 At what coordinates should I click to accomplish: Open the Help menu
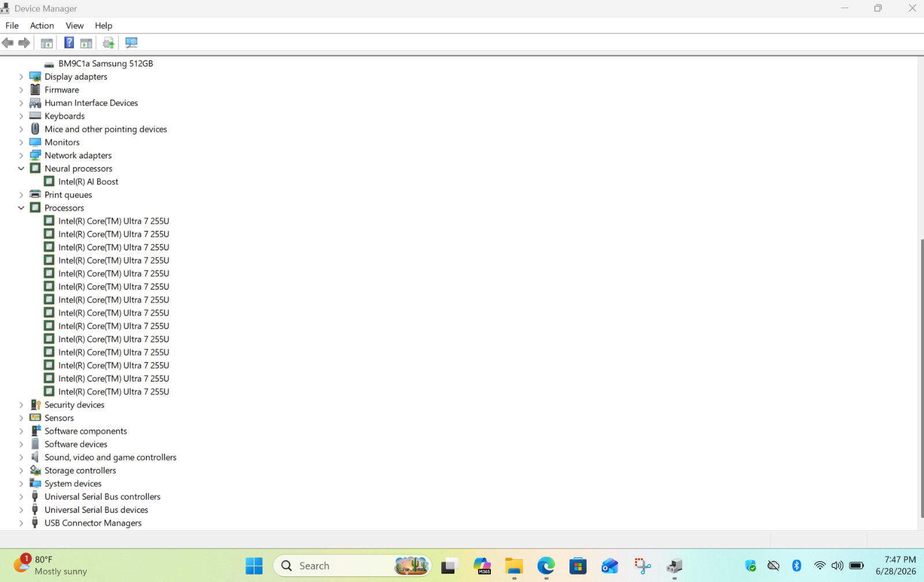(x=104, y=25)
